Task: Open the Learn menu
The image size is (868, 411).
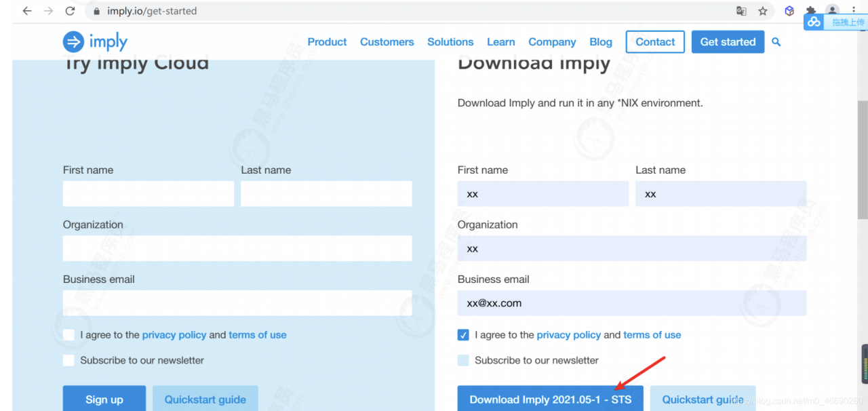Action: [500, 42]
